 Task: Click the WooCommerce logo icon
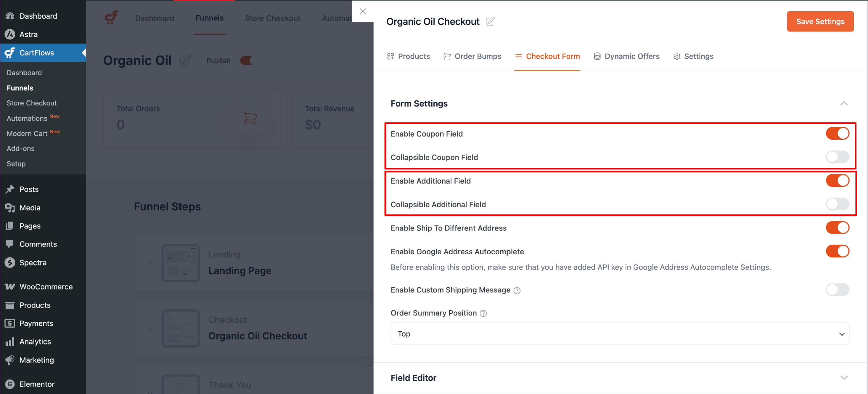[10, 287]
